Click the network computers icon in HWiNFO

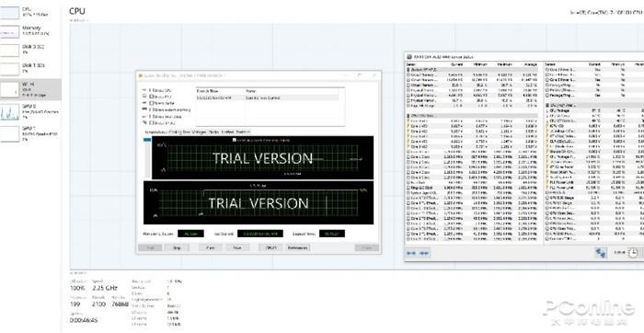point(600,253)
